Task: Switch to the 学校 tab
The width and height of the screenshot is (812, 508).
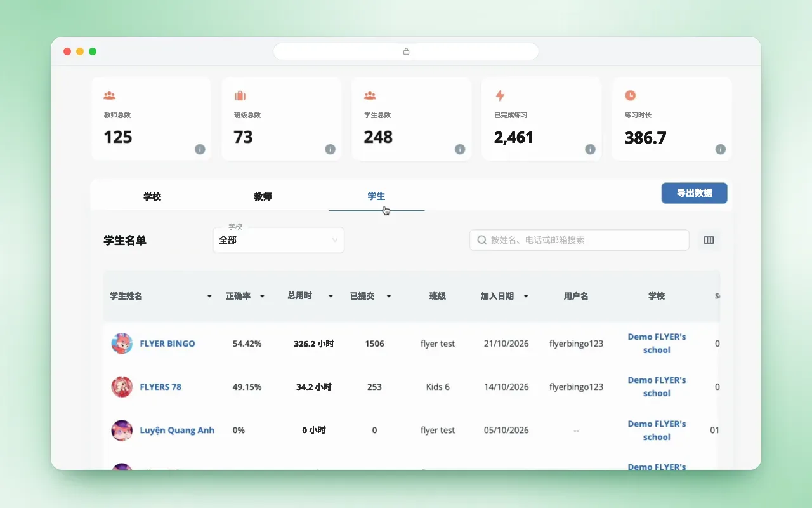Action: [x=152, y=196]
